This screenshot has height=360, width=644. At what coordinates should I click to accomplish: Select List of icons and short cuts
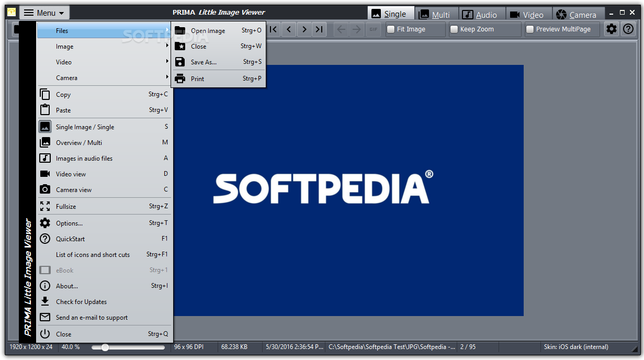tap(105, 254)
